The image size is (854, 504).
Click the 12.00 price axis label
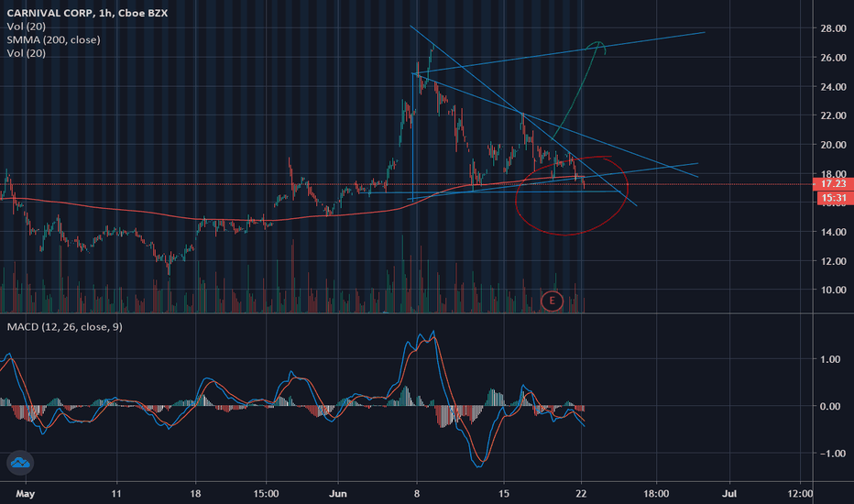click(833, 261)
